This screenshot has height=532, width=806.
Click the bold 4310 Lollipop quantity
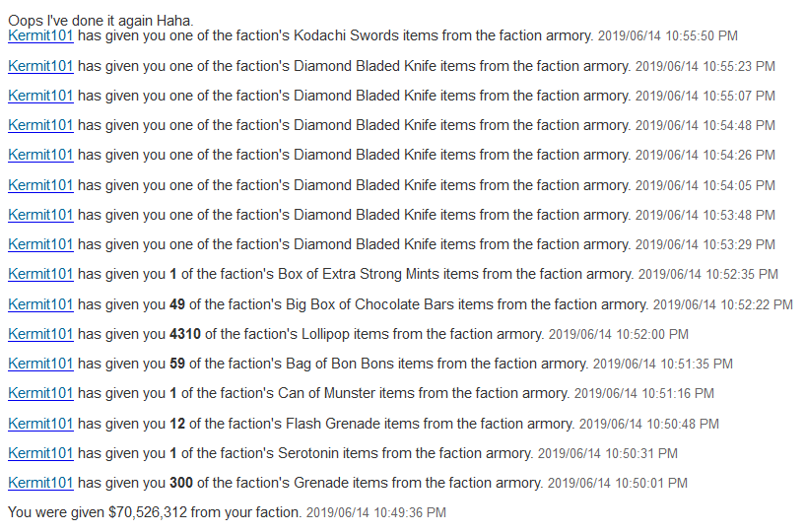[x=185, y=334]
